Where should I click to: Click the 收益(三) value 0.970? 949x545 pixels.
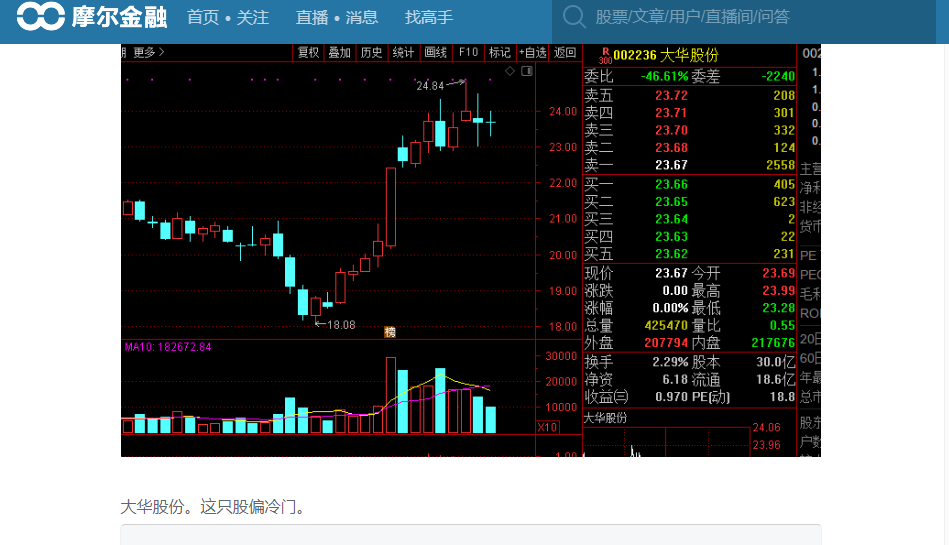pos(672,397)
